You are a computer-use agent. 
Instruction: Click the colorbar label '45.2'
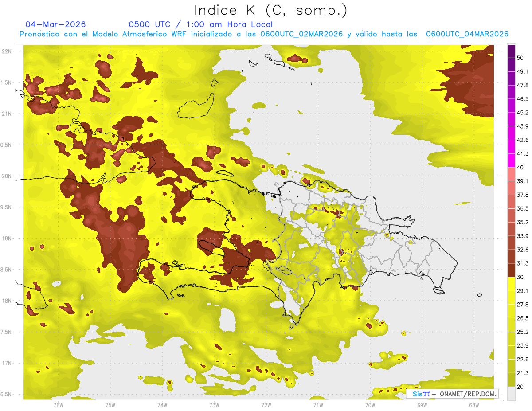tap(523, 113)
